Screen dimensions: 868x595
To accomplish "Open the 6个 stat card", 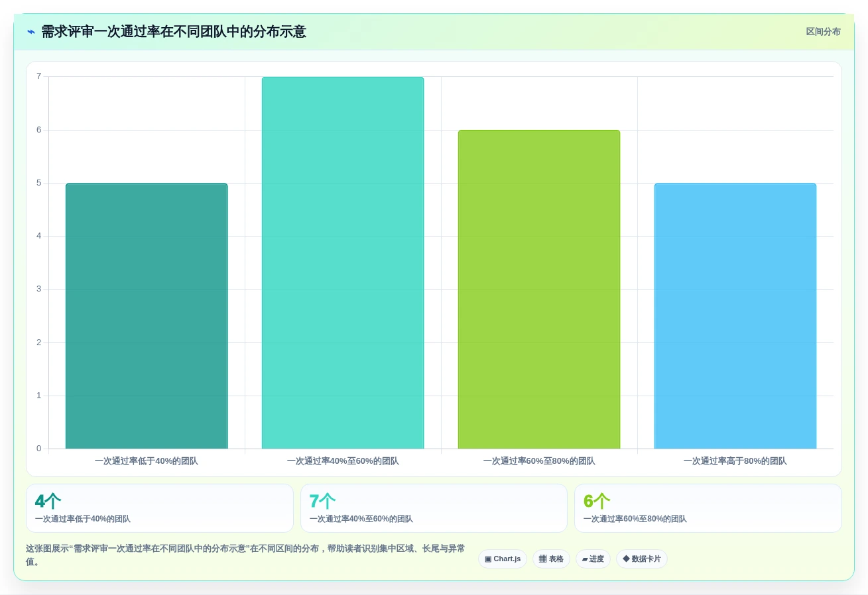I will coord(708,508).
